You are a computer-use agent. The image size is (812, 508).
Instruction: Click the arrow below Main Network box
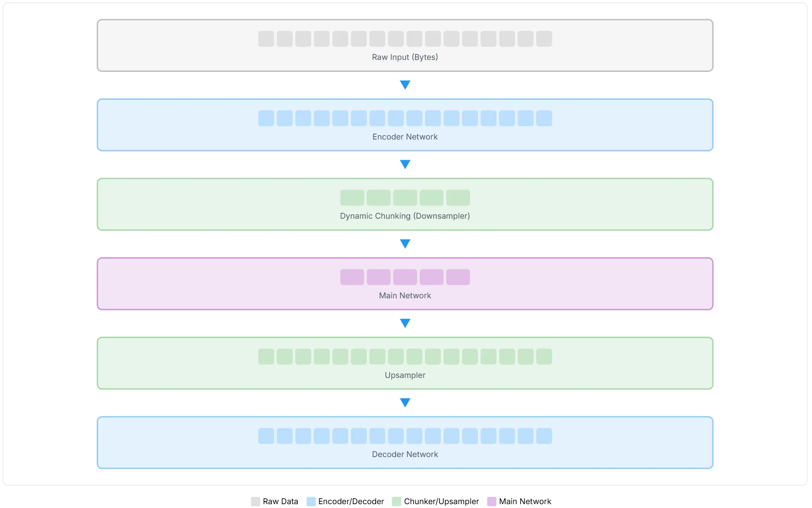(x=405, y=323)
